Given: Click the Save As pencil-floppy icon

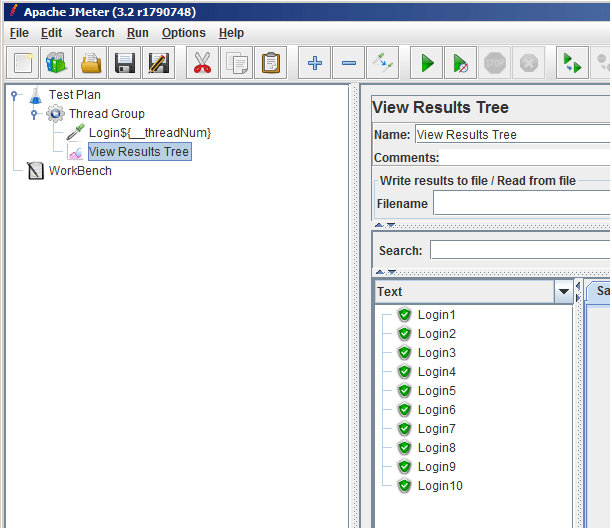Looking at the screenshot, I should click(x=158, y=63).
